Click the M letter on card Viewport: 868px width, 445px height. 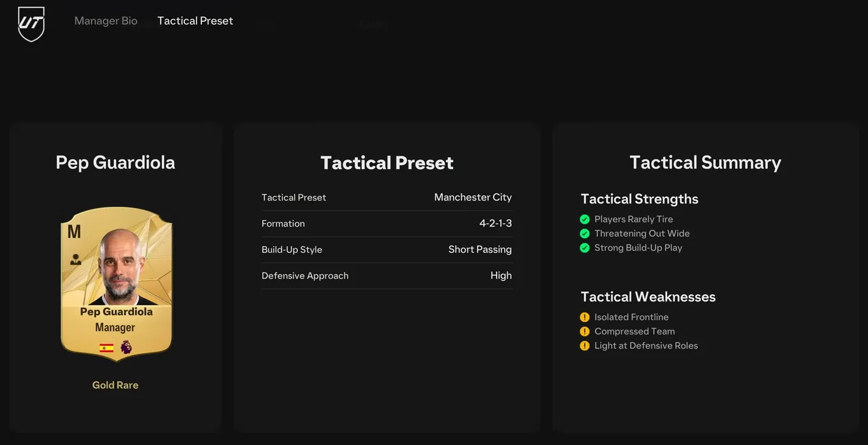(74, 231)
